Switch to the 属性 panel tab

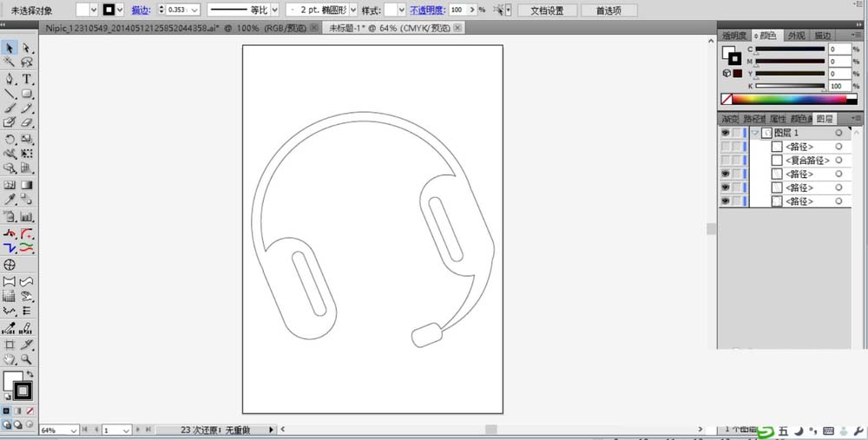(778, 118)
